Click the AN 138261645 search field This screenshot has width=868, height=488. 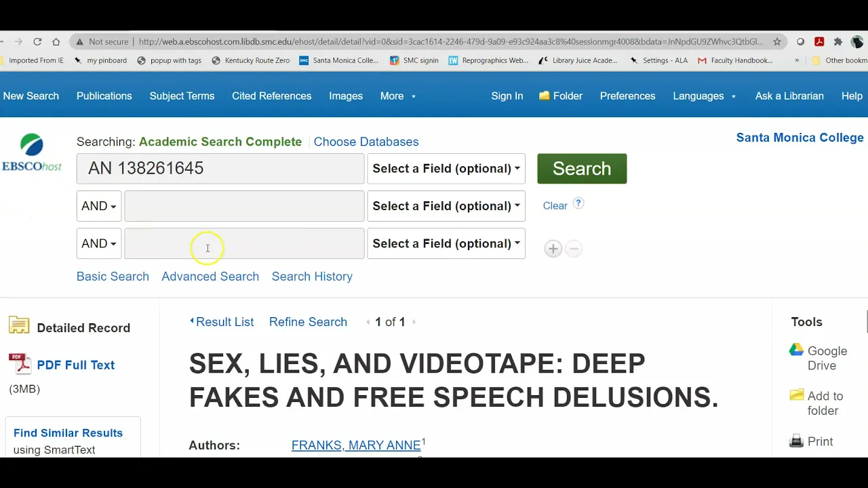[x=220, y=169]
